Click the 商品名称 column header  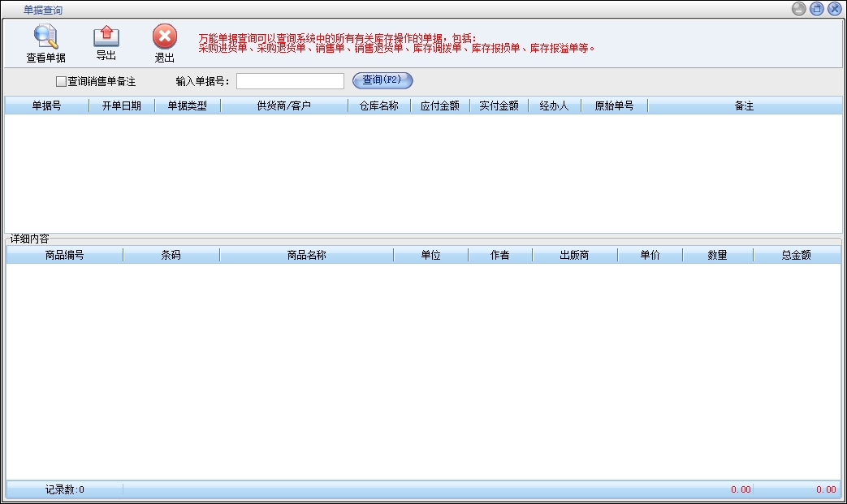306,256
